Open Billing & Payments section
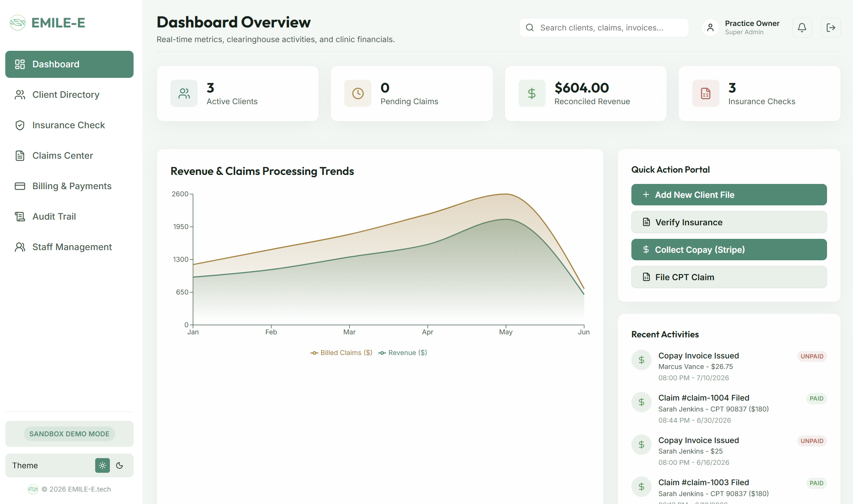Viewport: 853px width, 504px height. 69,186
